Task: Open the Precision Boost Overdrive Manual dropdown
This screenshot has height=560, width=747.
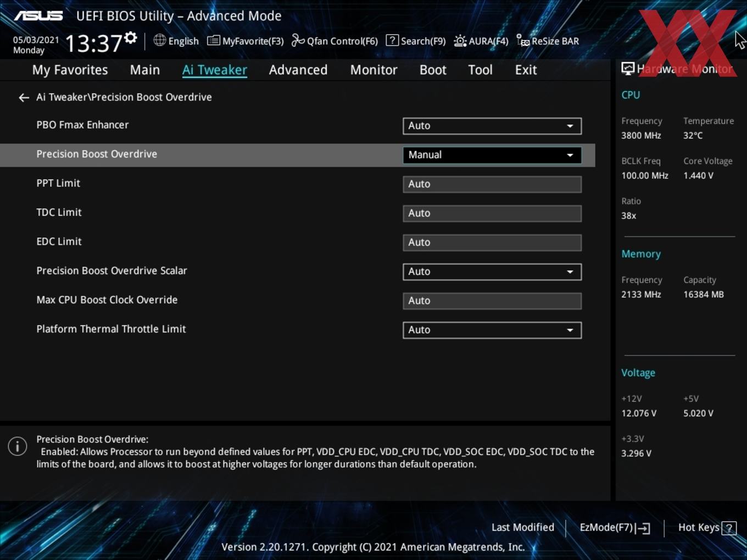Action: [492, 155]
